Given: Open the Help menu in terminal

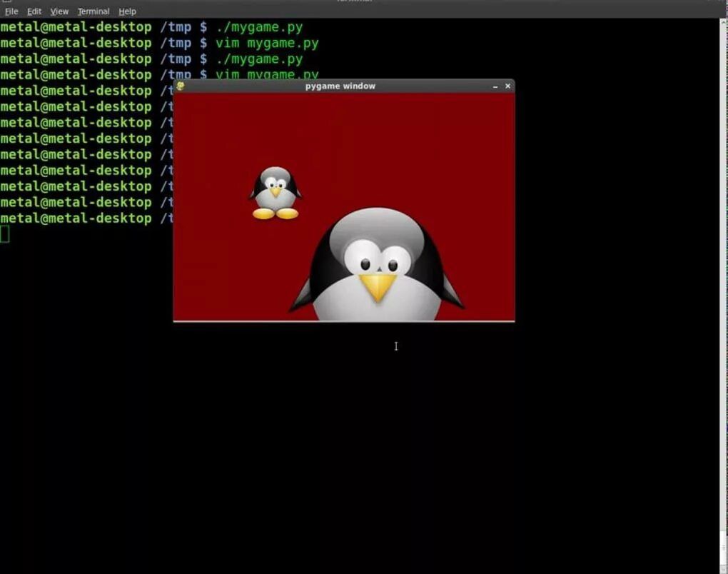Looking at the screenshot, I should click(x=127, y=11).
